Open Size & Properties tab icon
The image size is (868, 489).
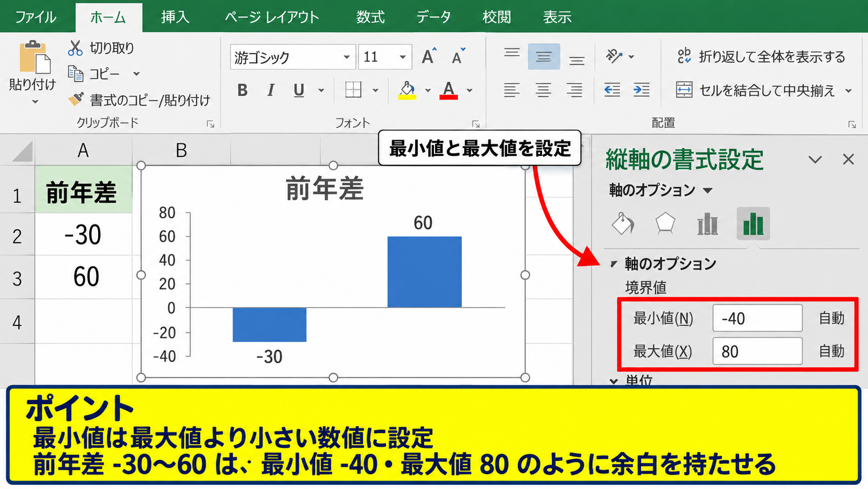point(708,224)
